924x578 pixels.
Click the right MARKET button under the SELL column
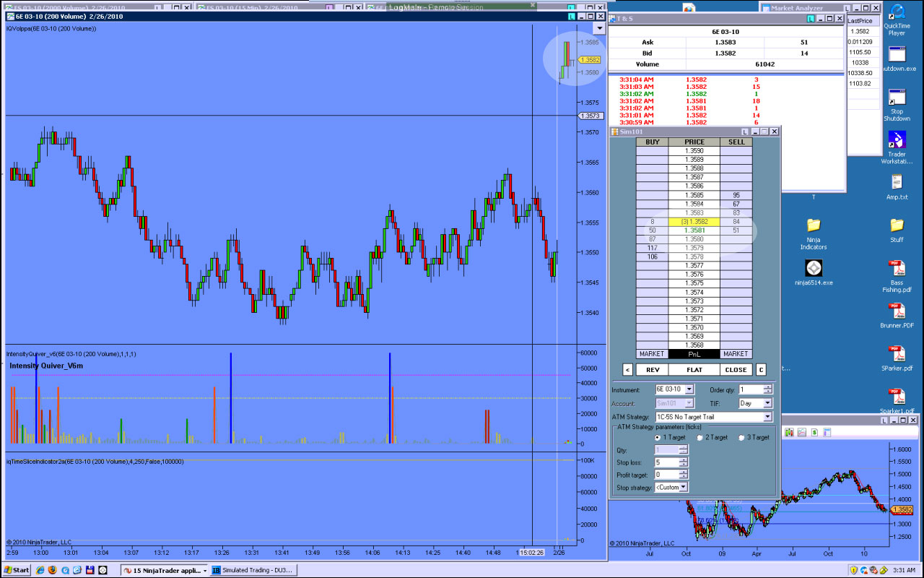click(736, 354)
